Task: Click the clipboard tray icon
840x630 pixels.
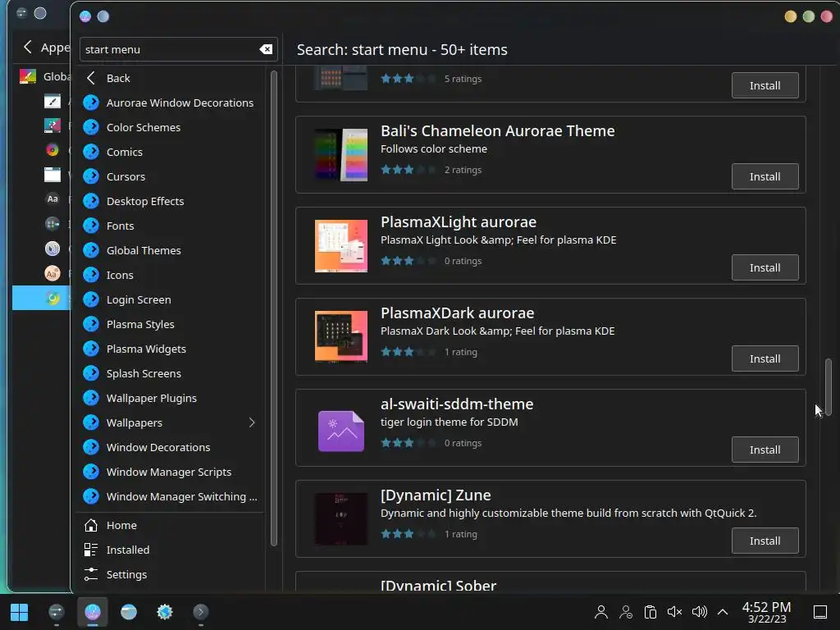Action: [x=651, y=612]
